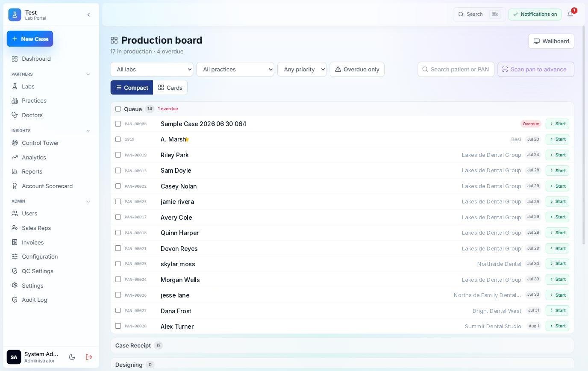Focus the Search patient or PAN field
Viewport: 588px width, 371px height.
[x=456, y=69]
